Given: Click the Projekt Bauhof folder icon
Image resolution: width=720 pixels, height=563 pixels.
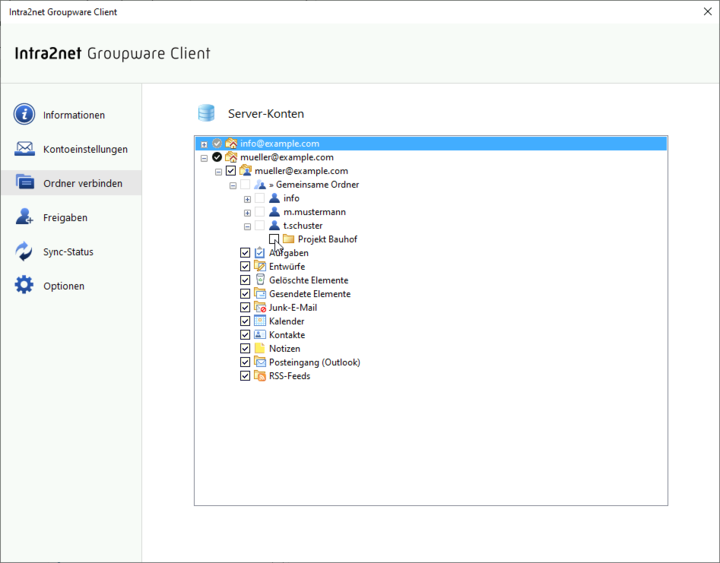Looking at the screenshot, I should tap(288, 239).
